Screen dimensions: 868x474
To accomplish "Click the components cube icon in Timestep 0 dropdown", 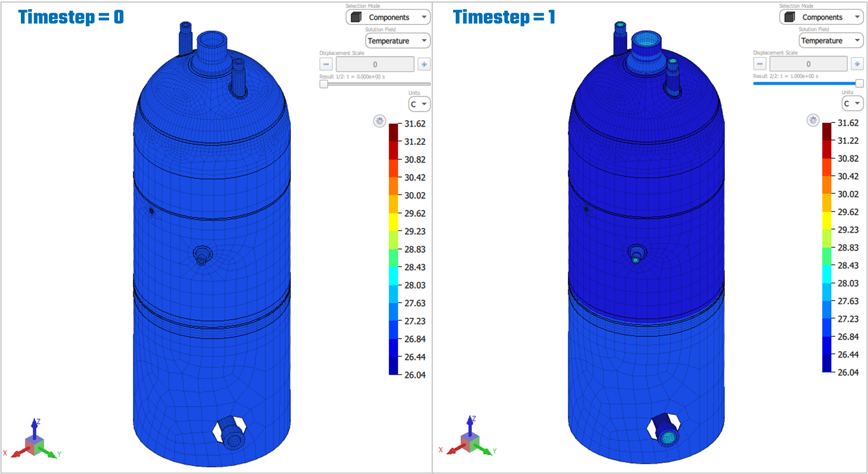I will (x=356, y=17).
